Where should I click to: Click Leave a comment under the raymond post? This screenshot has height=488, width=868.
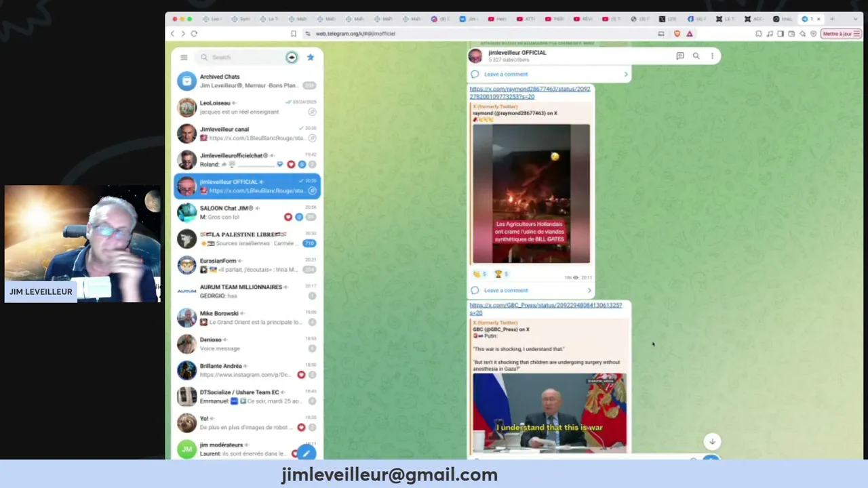click(x=506, y=291)
